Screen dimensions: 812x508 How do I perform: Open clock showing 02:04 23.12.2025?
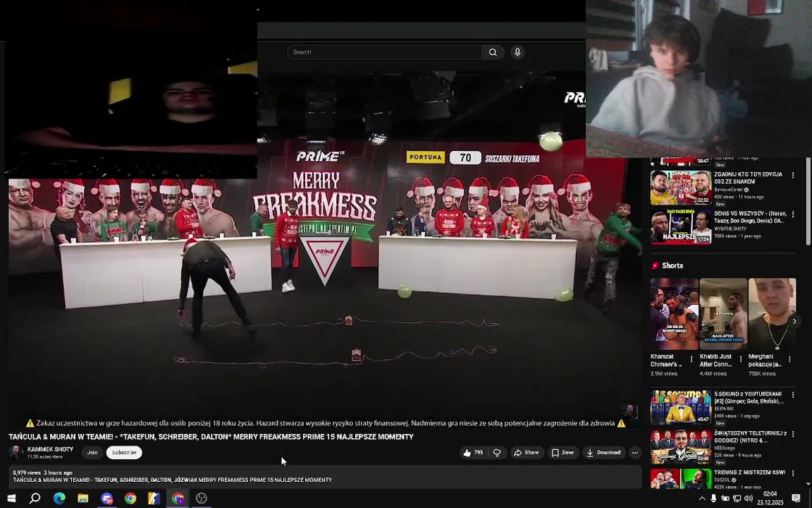click(770, 498)
